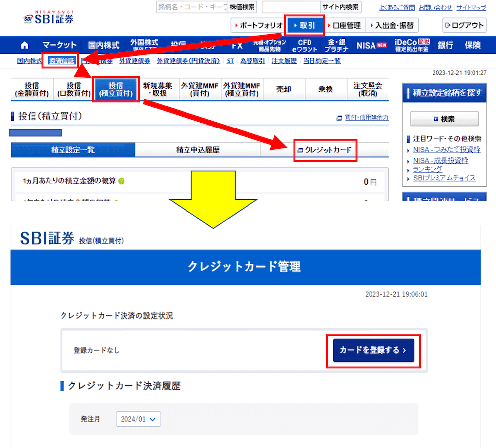Open the 金・銀 プラチナ navigation item
This screenshot has width=496, height=448.
click(336, 45)
